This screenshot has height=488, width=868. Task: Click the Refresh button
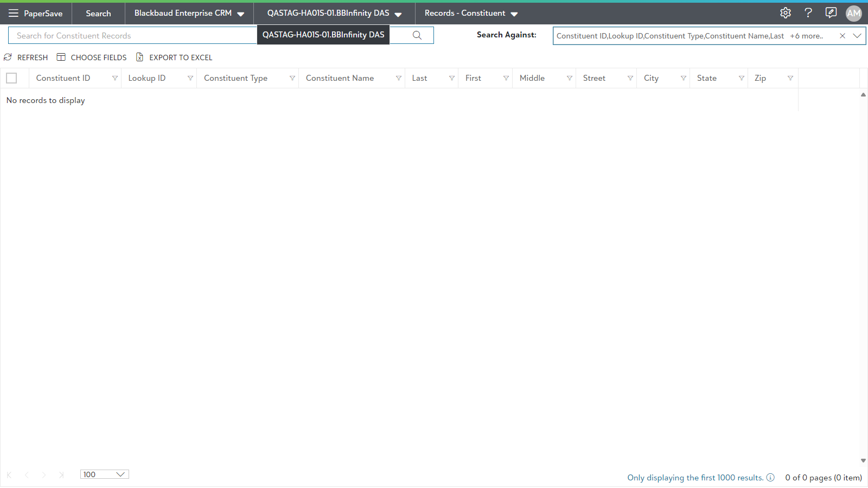(26, 57)
